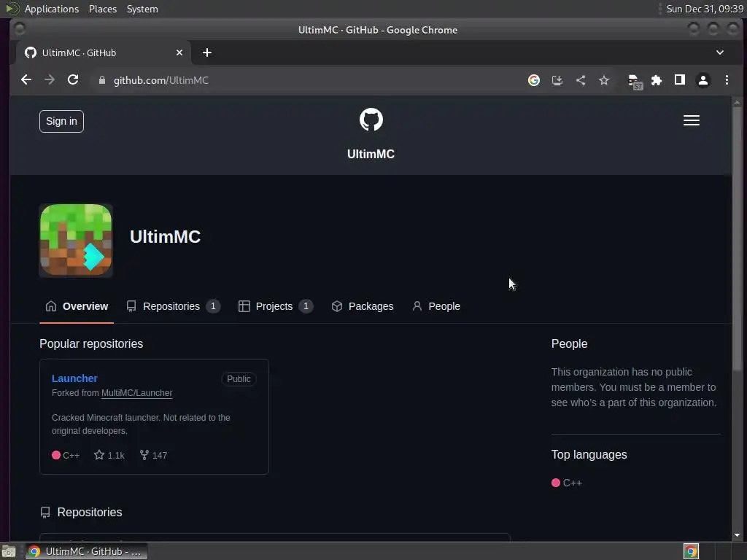Click the site lock padlock icon
Image resolution: width=747 pixels, height=560 pixels.
[x=101, y=80]
